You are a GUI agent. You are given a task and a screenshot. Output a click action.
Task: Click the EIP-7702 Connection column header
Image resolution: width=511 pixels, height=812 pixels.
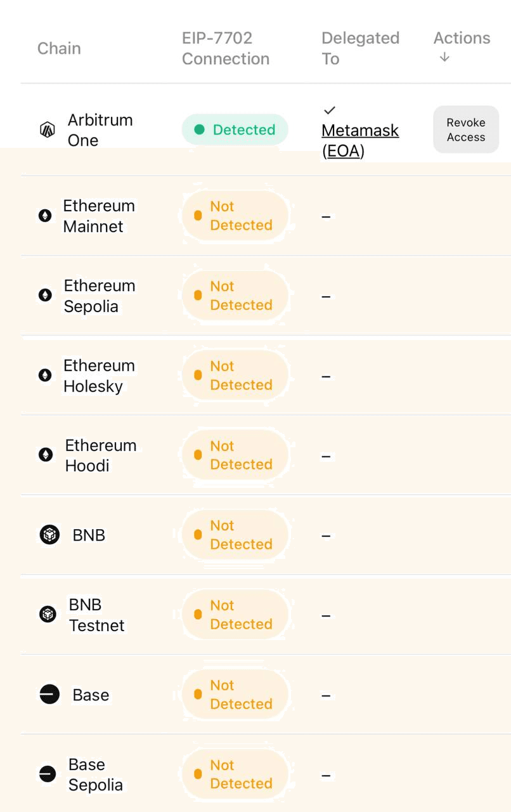click(226, 48)
